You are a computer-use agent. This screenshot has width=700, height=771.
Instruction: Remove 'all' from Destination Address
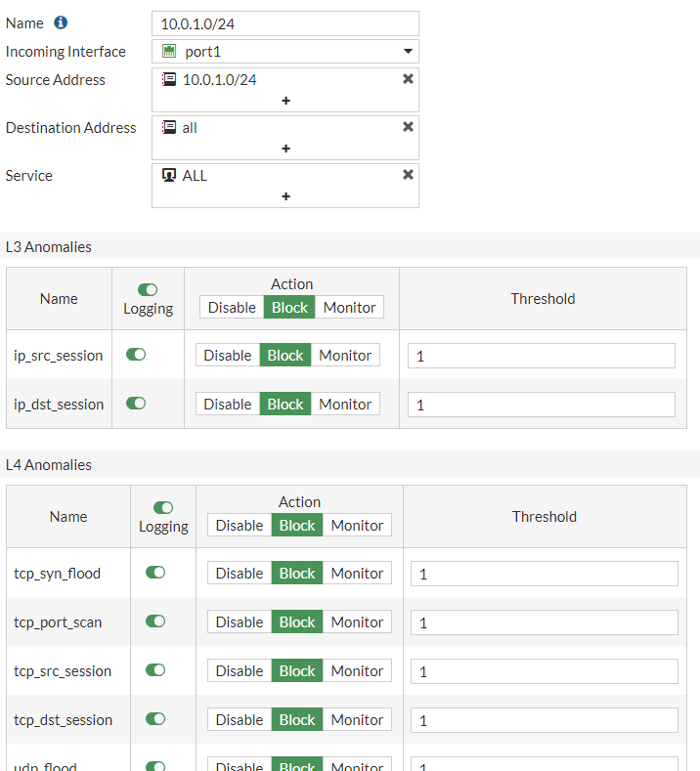(408, 127)
